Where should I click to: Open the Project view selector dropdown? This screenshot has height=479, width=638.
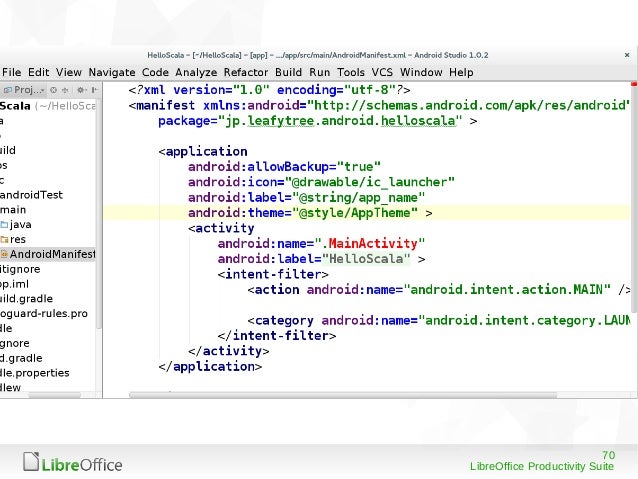(x=24, y=90)
